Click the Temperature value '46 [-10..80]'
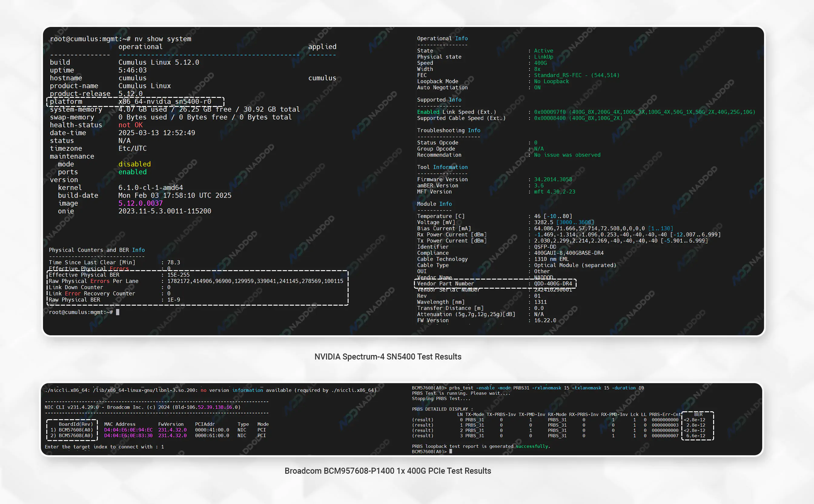The image size is (814, 504). point(553,216)
